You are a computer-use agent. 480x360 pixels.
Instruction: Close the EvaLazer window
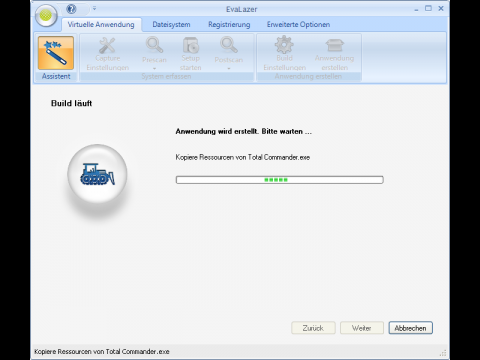point(441,8)
